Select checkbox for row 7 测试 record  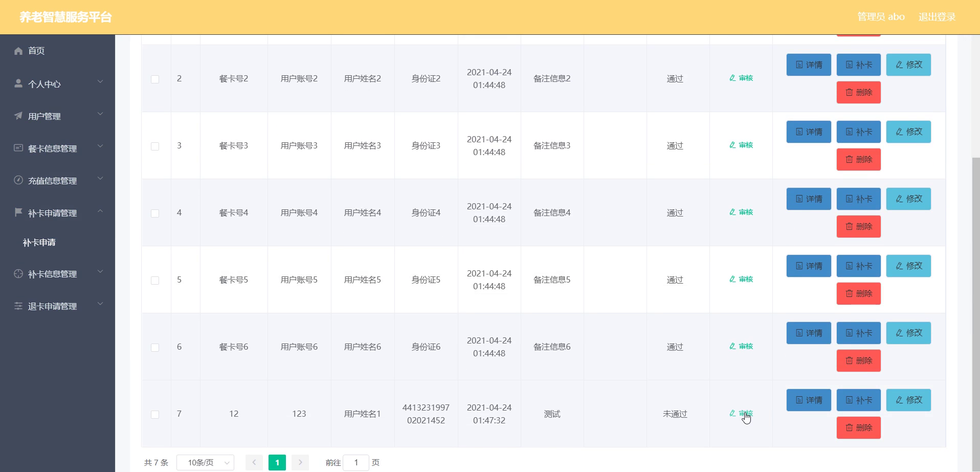155,415
